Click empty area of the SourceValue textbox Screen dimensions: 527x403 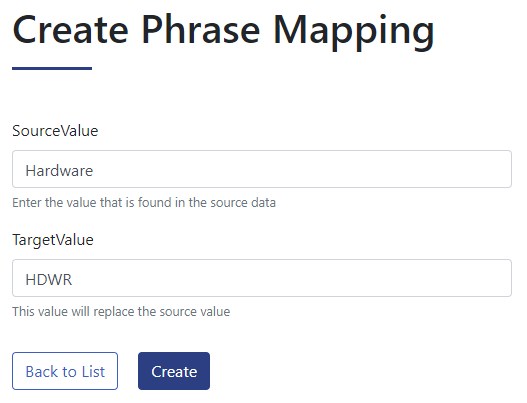[302, 169]
